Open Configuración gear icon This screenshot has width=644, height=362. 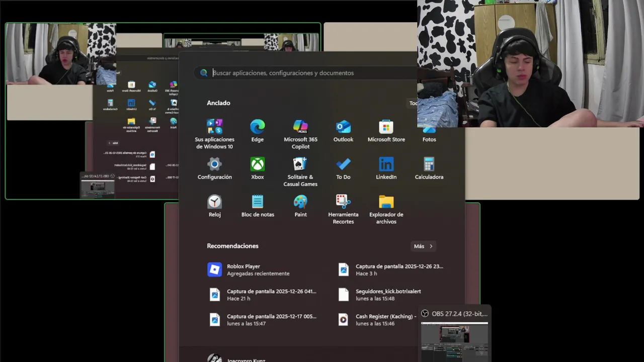(x=215, y=164)
